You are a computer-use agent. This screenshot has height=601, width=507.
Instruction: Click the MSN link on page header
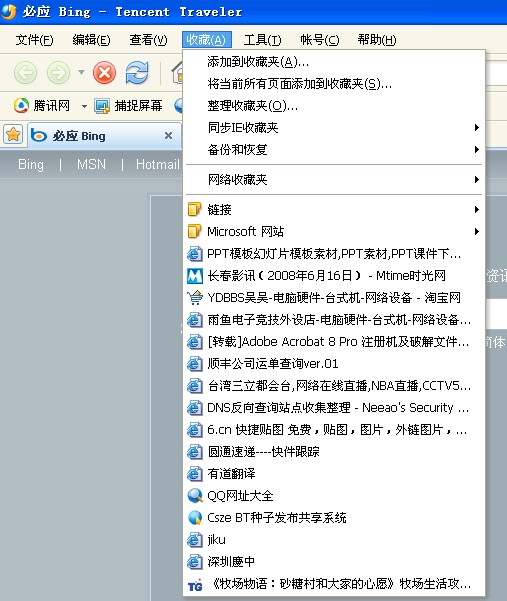(91, 164)
